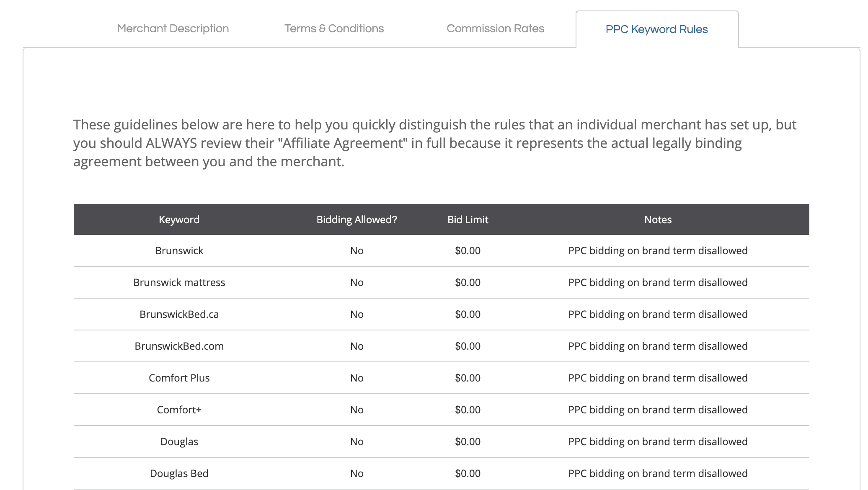The height and width of the screenshot is (490, 868).
Task: Open the Merchant Description tab
Action: tap(173, 28)
